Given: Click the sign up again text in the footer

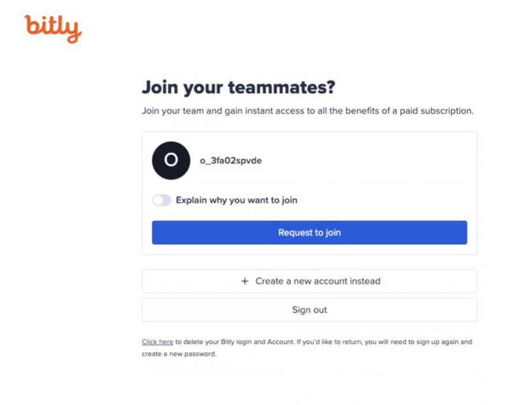Looking at the screenshot, I should (438, 342).
